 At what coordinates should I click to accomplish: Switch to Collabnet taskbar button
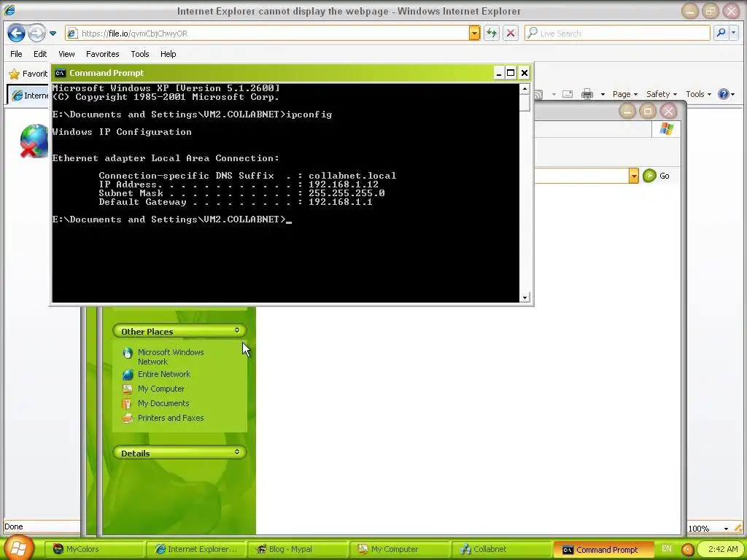[x=500, y=549]
